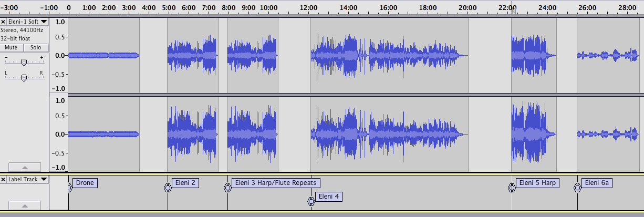Screen dimensions: 644x217
Task: Click the gain slider on the audio track
Action: coord(24,62)
